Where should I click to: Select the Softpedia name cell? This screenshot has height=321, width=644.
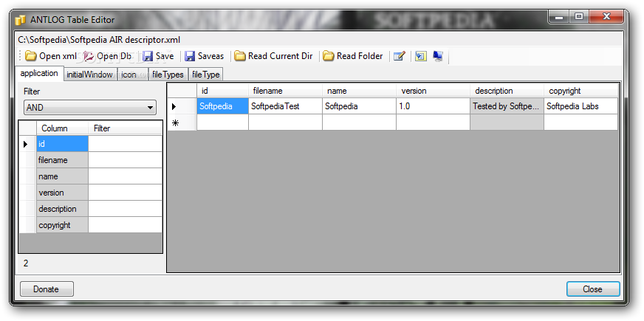click(359, 106)
